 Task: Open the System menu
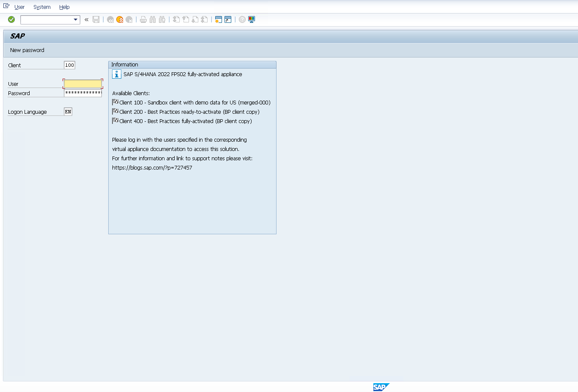[x=42, y=7]
